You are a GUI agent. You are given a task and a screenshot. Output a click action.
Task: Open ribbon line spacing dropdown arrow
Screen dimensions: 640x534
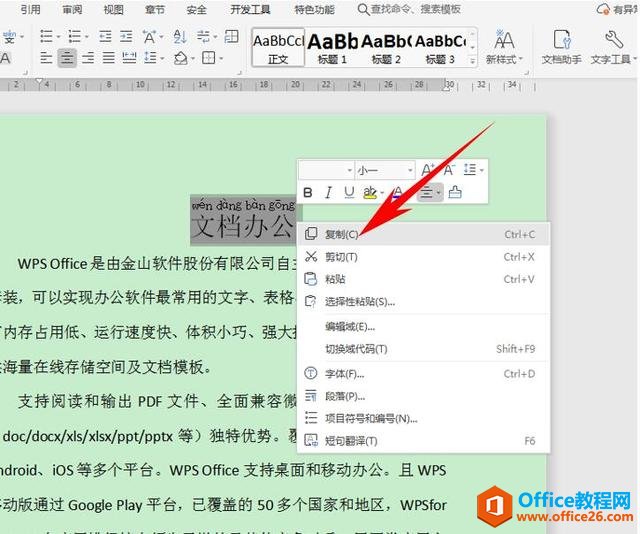[162, 58]
